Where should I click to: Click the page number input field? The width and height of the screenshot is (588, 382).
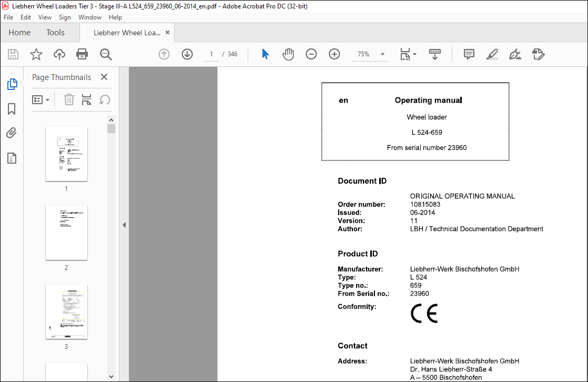point(211,54)
